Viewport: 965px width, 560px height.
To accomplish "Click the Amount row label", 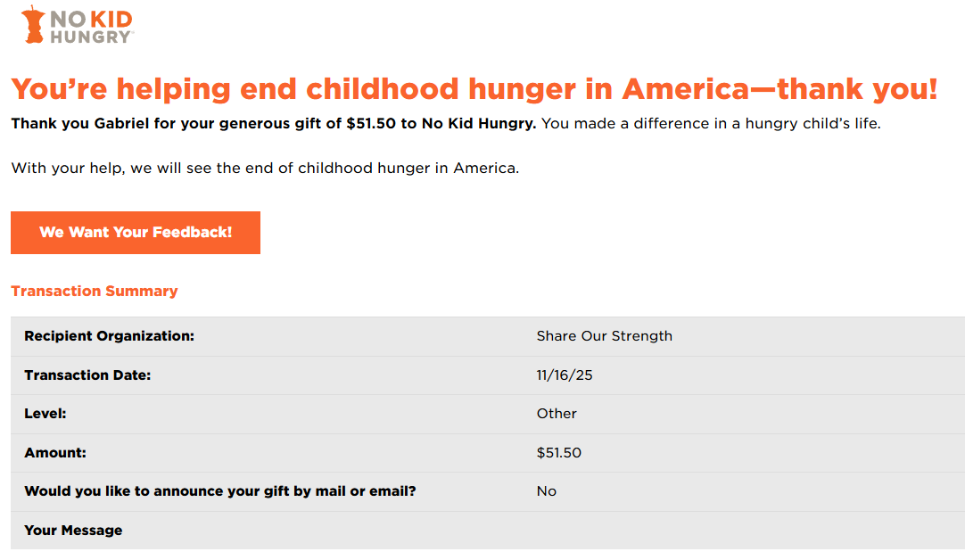I will pyautogui.click(x=55, y=453).
